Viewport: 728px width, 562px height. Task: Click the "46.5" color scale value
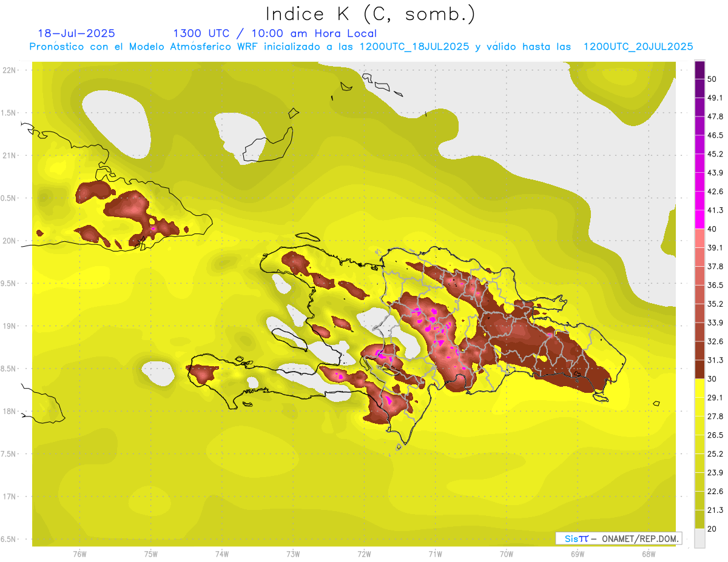coord(715,135)
